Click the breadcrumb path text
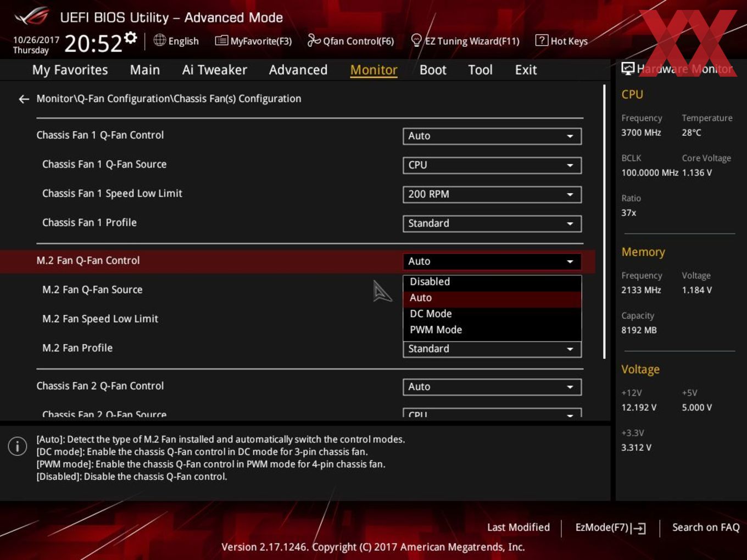The height and width of the screenshot is (560, 747). 169,99
